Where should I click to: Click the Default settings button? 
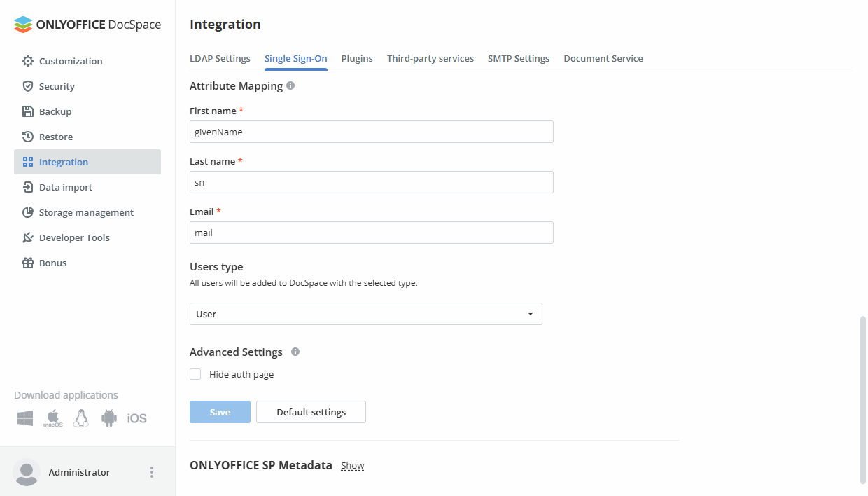pos(311,412)
